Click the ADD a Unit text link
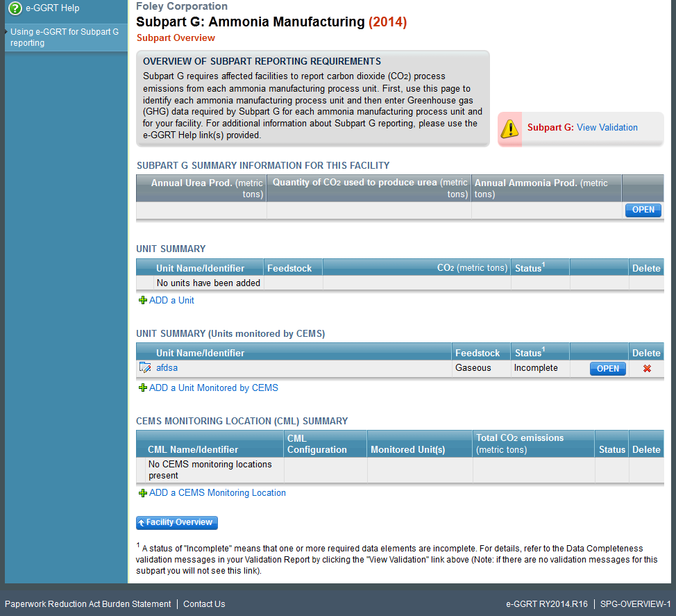 171,301
